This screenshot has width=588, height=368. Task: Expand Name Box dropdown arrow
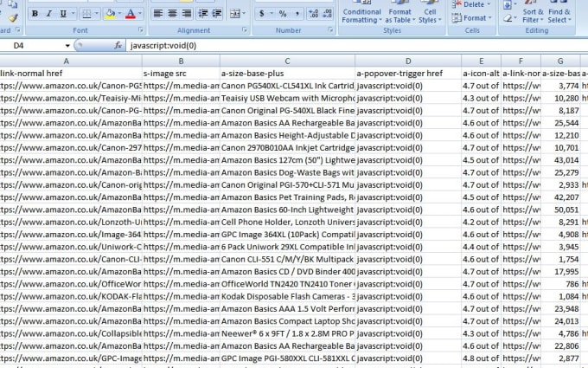67,46
